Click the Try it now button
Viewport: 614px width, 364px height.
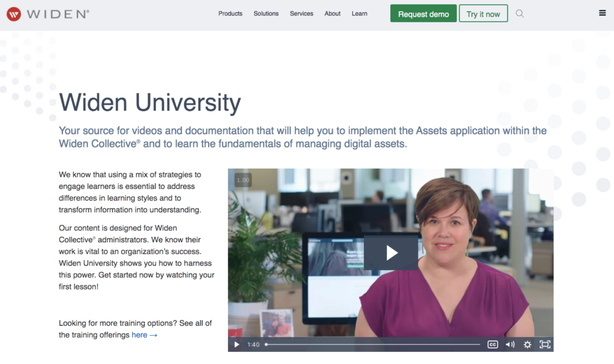483,14
